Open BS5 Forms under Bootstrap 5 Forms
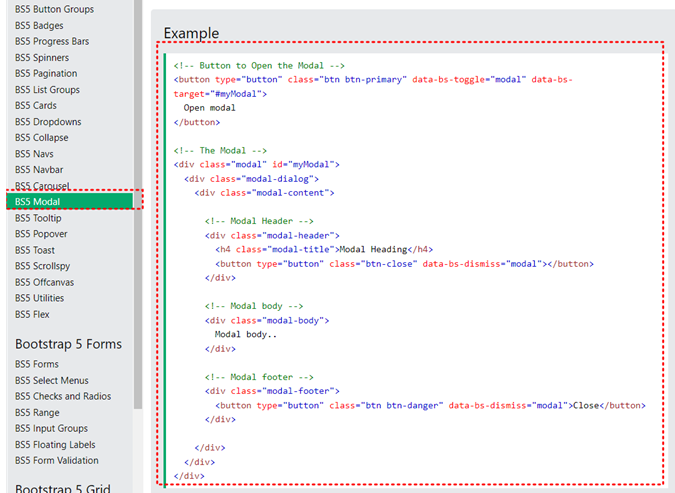 (x=37, y=364)
